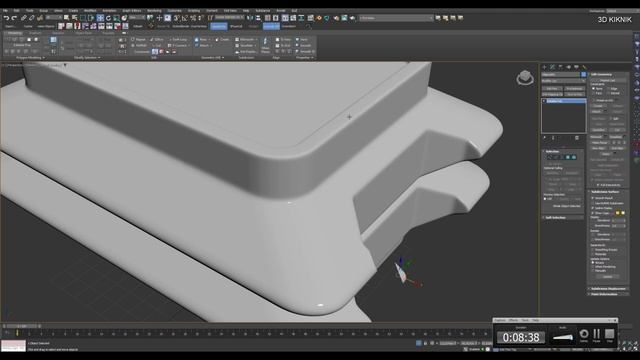Toggle Isoline Display checkbox
The height and width of the screenshot is (360, 640).
(593, 208)
